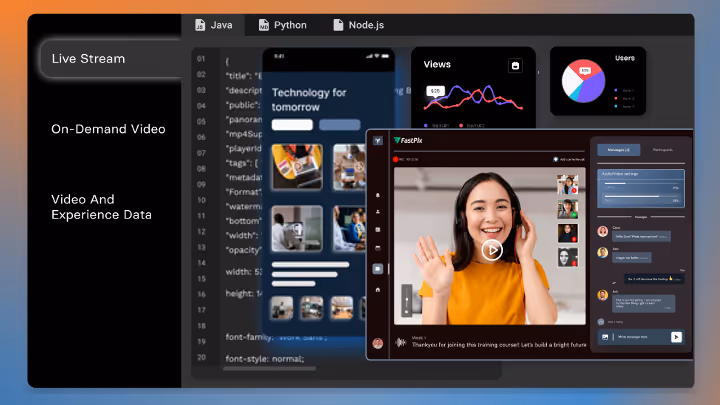Viewport: 720px width, 405px height.
Task: Open the laptop-with-yellow-sleeve thumbnail in phone mockup
Action: [297, 167]
